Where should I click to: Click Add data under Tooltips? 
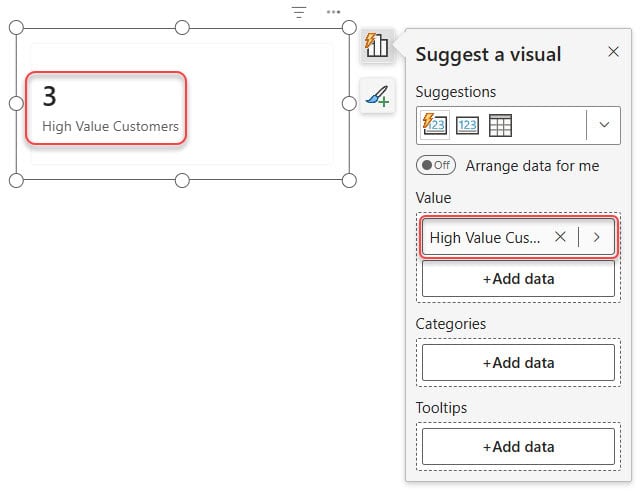point(518,447)
